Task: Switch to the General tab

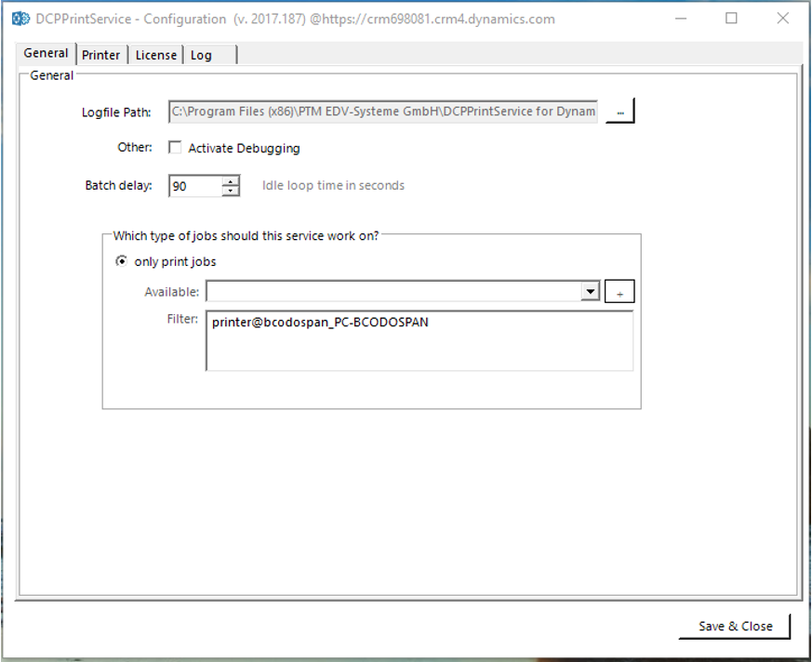Action: click(x=47, y=53)
